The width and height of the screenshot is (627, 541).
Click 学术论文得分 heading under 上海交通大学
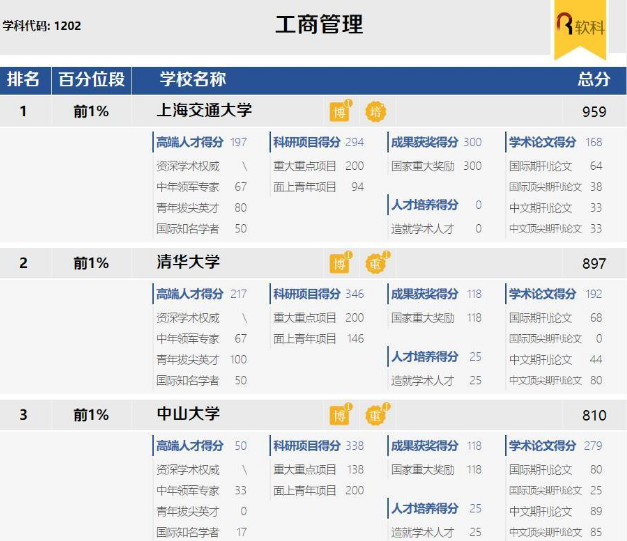[542, 142]
